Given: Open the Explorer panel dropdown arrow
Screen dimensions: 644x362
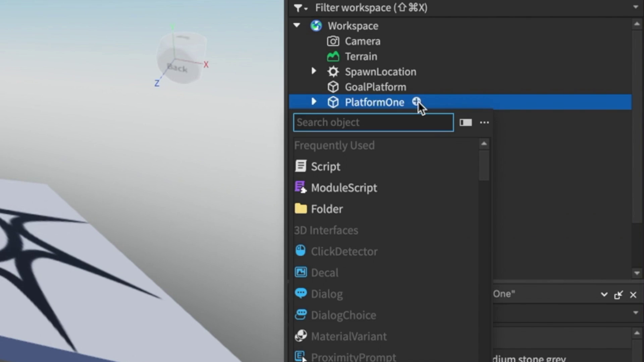Looking at the screenshot, I should (636, 7).
